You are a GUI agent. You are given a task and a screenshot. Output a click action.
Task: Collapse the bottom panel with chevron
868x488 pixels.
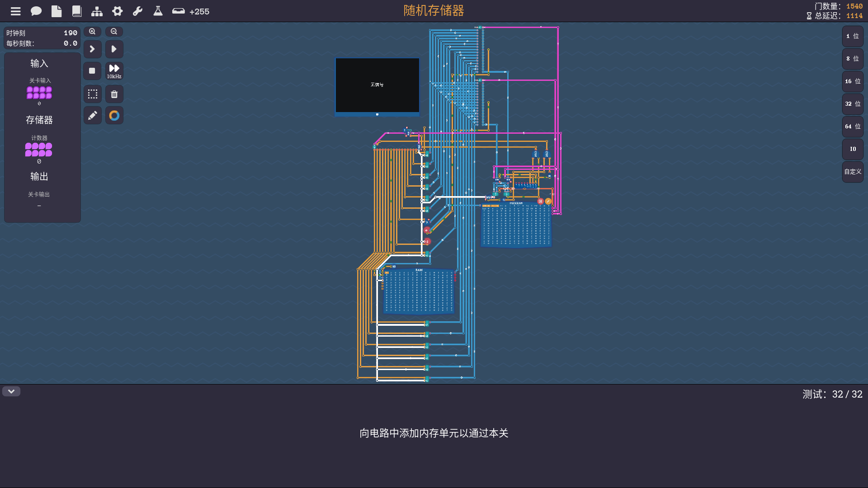coord(11,391)
